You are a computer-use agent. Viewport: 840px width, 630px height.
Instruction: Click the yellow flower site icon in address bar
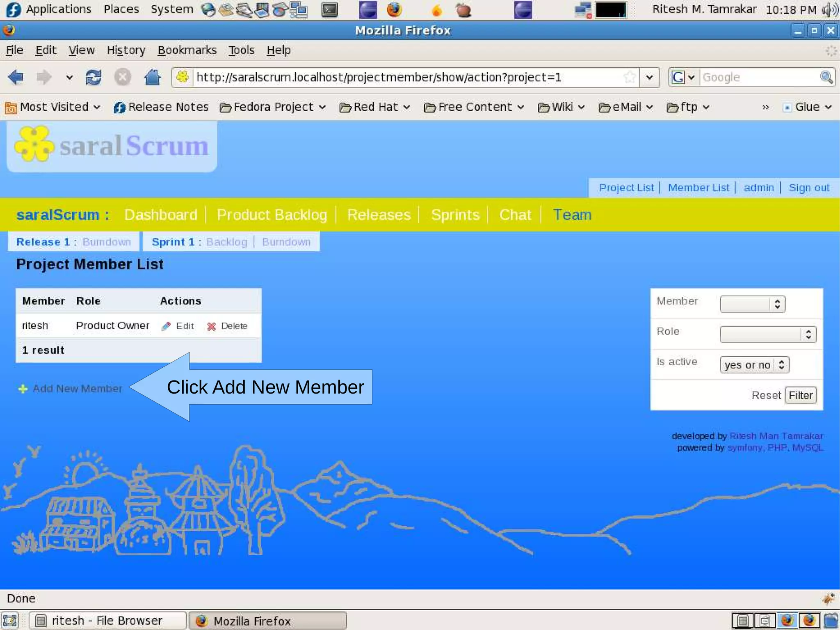183,77
